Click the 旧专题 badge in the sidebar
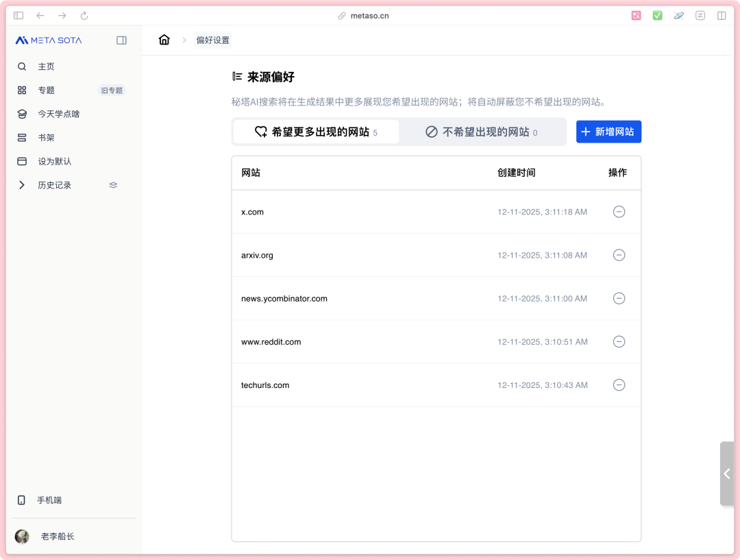The height and width of the screenshot is (560, 740). click(x=112, y=90)
